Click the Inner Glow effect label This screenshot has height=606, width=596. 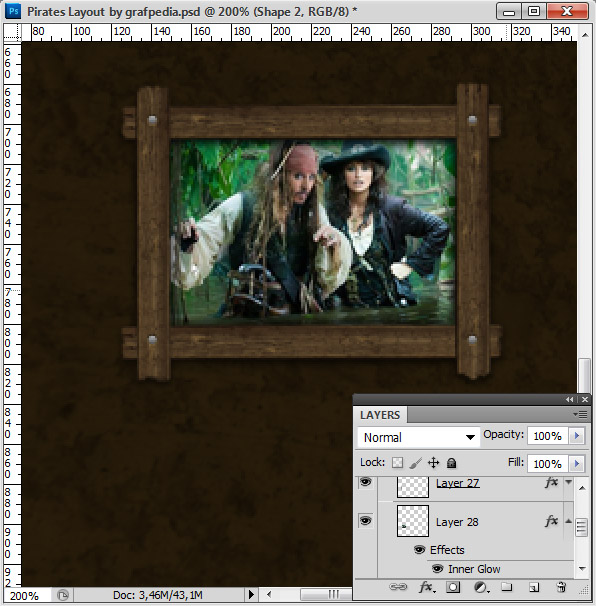point(474,569)
